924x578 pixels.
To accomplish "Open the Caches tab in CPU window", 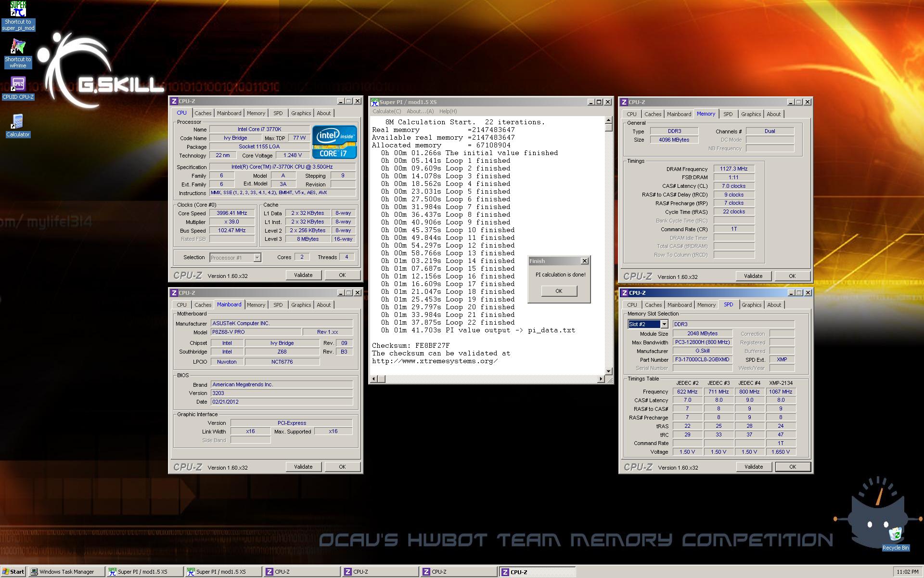I will click(x=203, y=113).
